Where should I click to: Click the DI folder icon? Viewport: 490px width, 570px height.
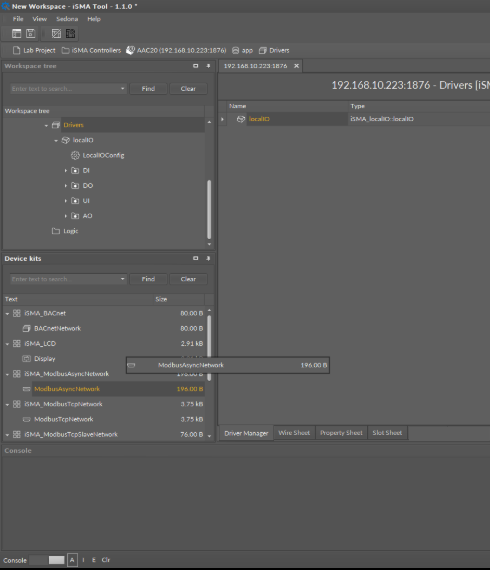75,170
